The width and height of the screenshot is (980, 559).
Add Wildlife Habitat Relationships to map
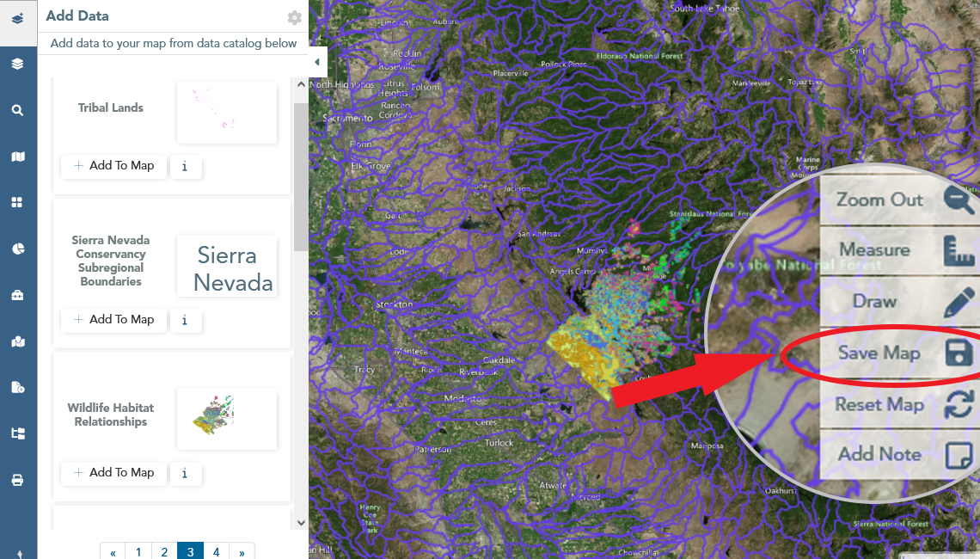[113, 473]
